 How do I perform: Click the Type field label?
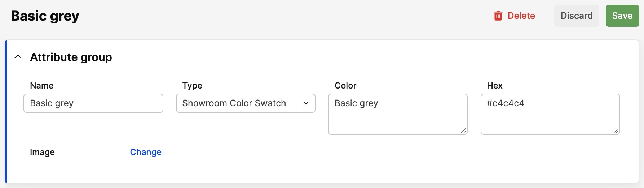tap(192, 86)
